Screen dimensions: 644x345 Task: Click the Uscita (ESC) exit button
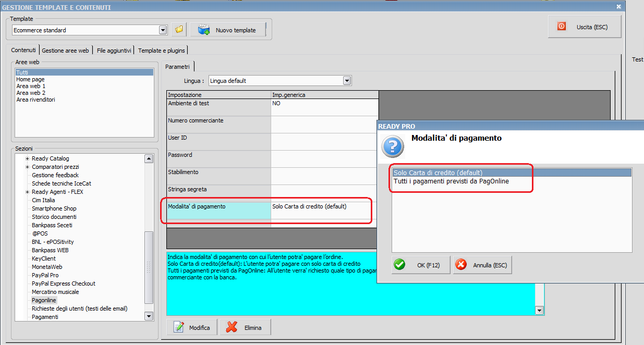585,27
